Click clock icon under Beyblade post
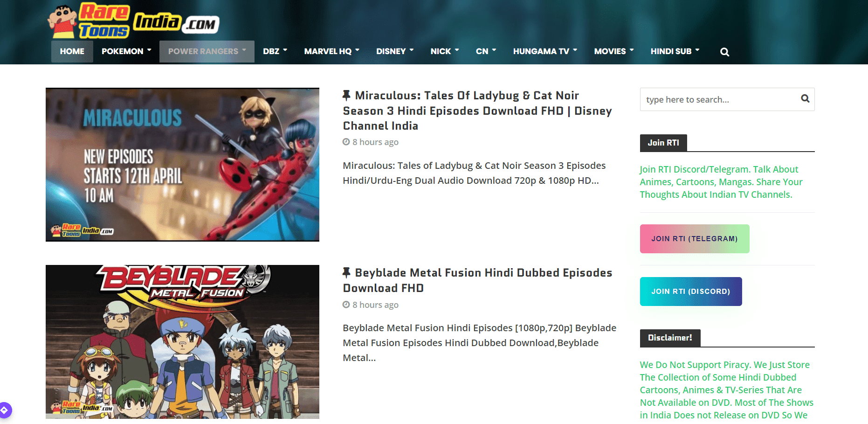This screenshot has height=424, width=868. pos(346,305)
